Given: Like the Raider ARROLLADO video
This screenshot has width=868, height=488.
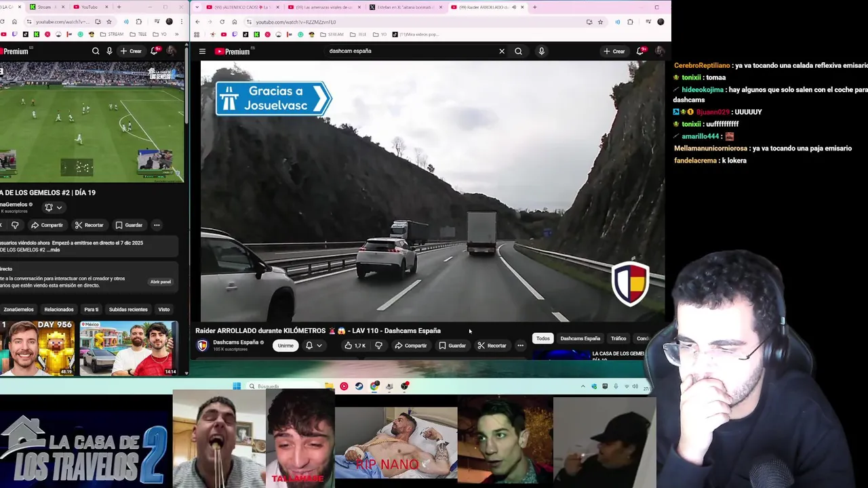Looking at the screenshot, I should pyautogui.click(x=355, y=346).
